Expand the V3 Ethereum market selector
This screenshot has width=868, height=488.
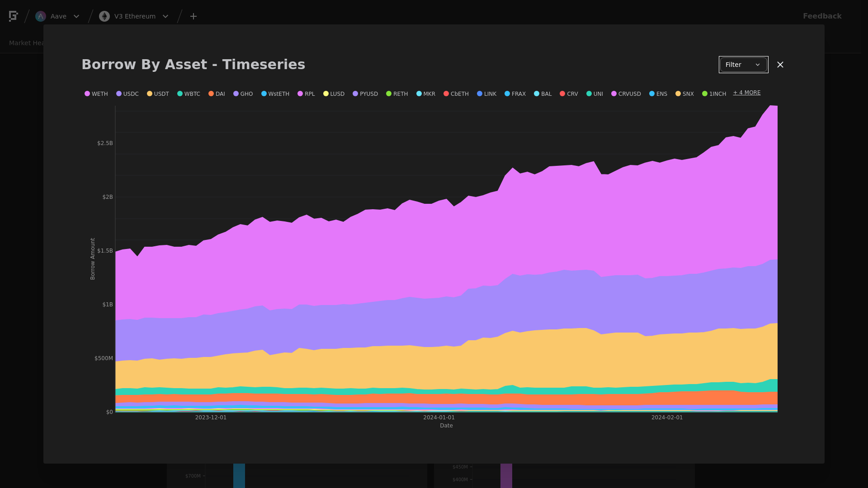[x=165, y=16]
